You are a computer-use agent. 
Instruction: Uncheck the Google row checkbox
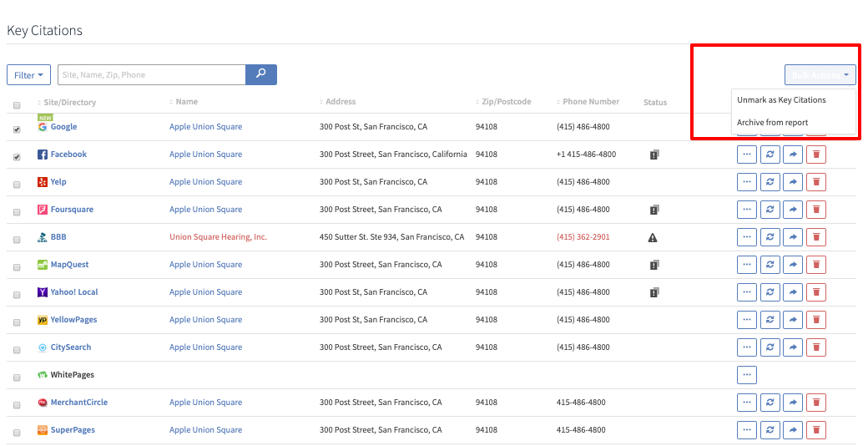(x=17, y=129)
